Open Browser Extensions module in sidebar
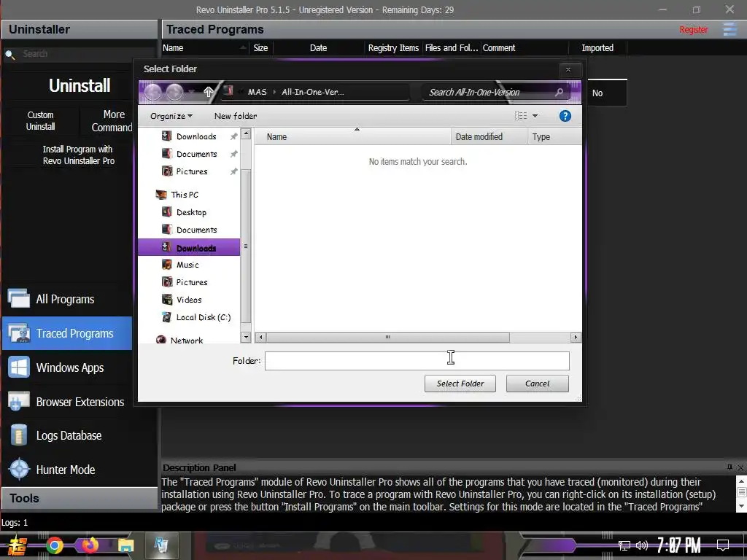 pos(67,402)
